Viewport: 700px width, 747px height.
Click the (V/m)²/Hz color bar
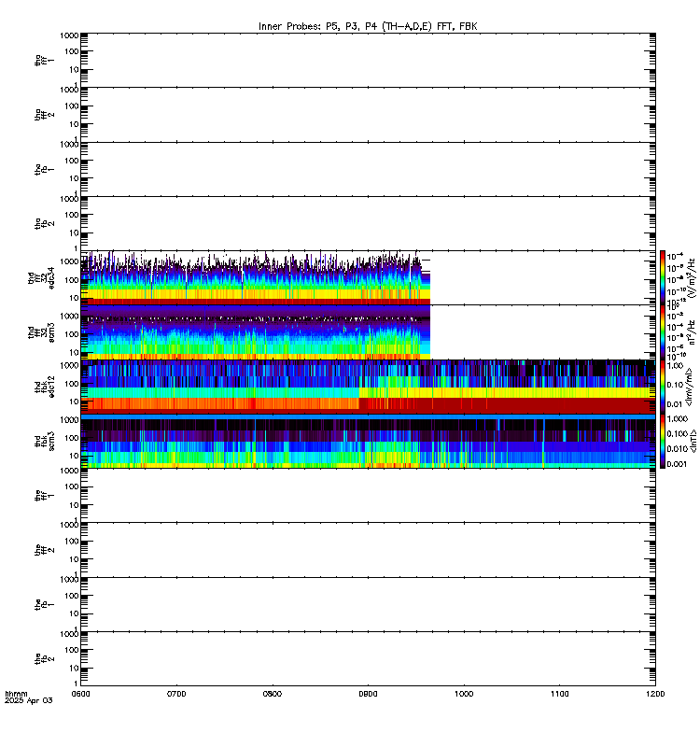pyautogui.click(x=663, y=277)
